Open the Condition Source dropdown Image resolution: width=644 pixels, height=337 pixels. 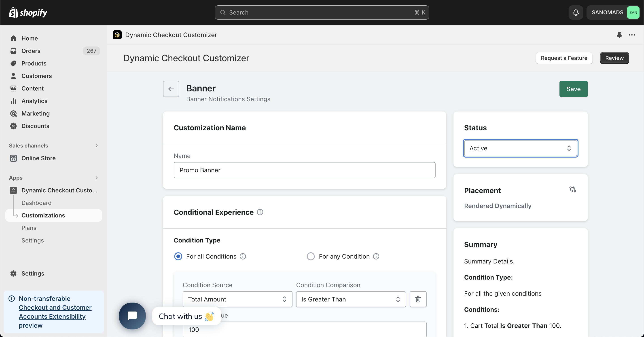click(237, 299)
